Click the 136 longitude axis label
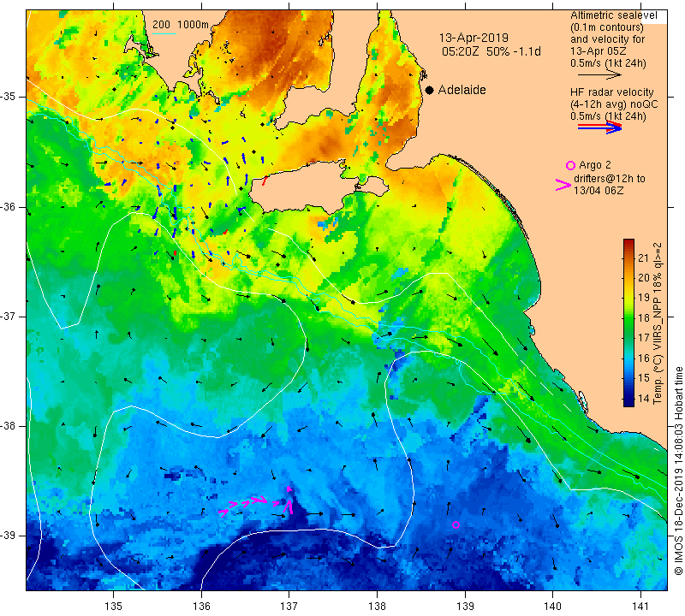Screen dimensions: 685x616 [x=201, y=606]
